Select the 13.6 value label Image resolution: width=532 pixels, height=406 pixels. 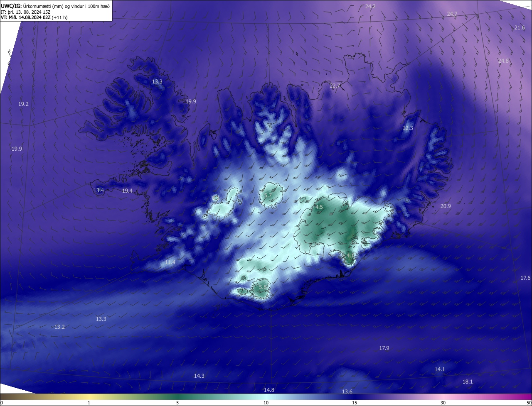[347, 391]
